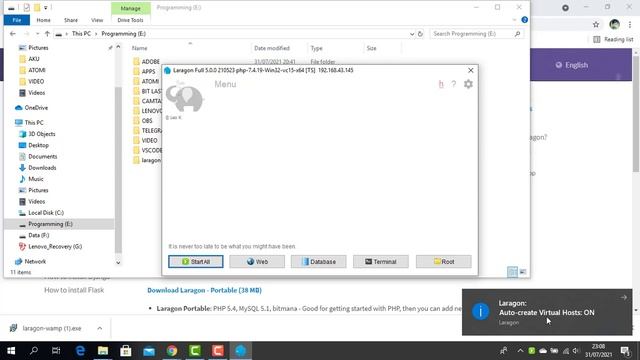This screenshot has width=640, height=360.
Task: Go back in File Explorer
Action: tap(13, 34)
